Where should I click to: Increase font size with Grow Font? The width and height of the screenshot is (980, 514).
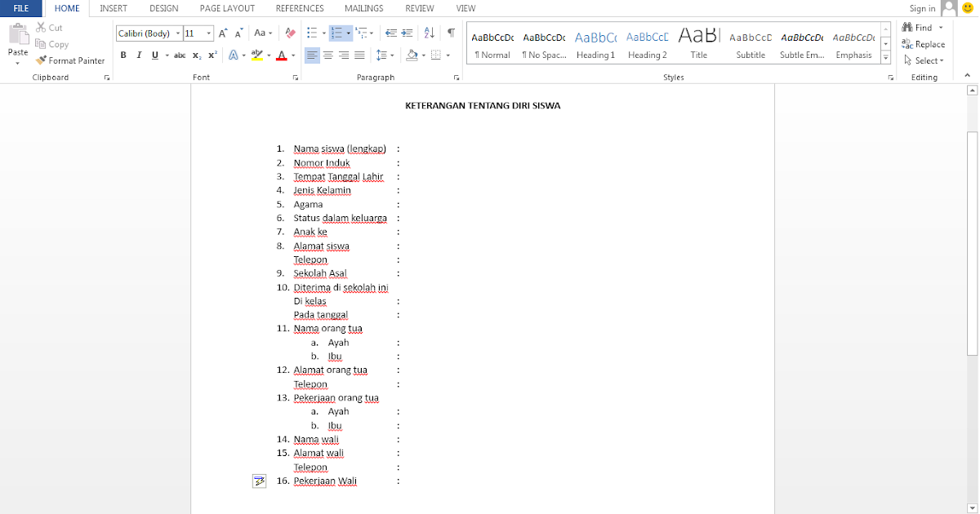tap(224, 33)
